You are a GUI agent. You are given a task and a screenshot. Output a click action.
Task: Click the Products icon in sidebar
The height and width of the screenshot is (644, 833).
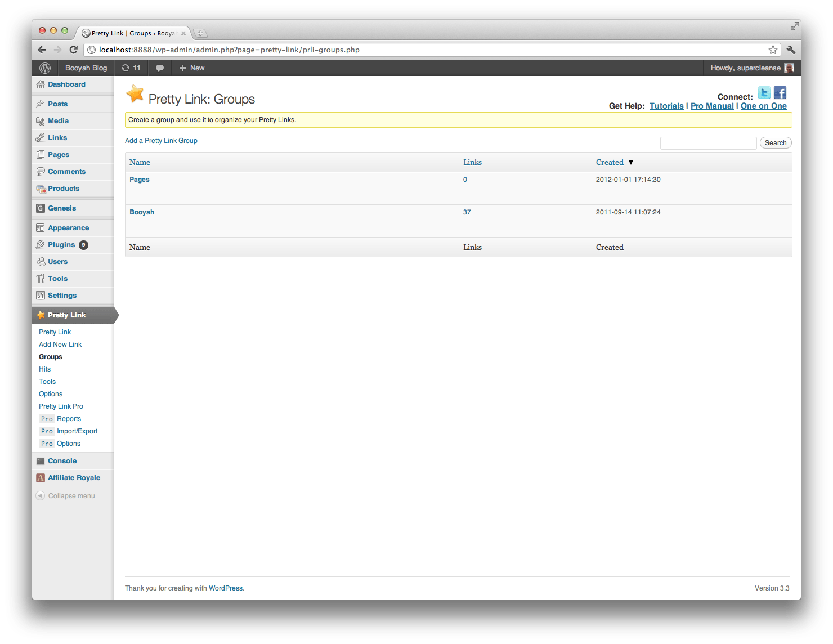click(x=41, y=189)
